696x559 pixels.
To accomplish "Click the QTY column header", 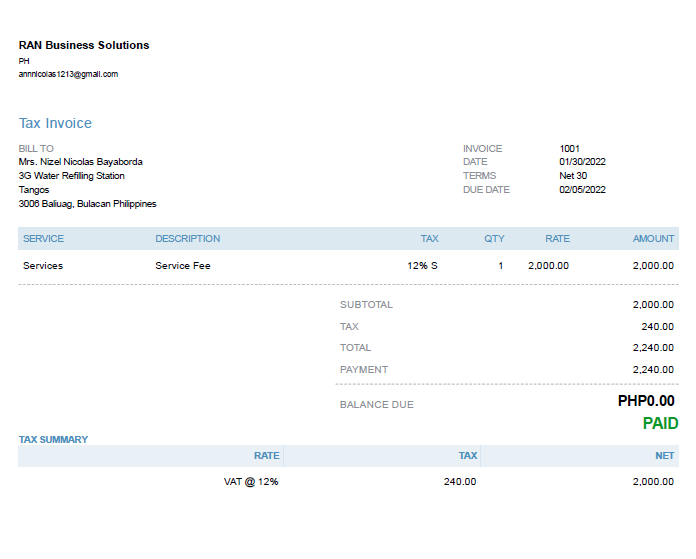I will pyautogui.click(x=494, y=239).
